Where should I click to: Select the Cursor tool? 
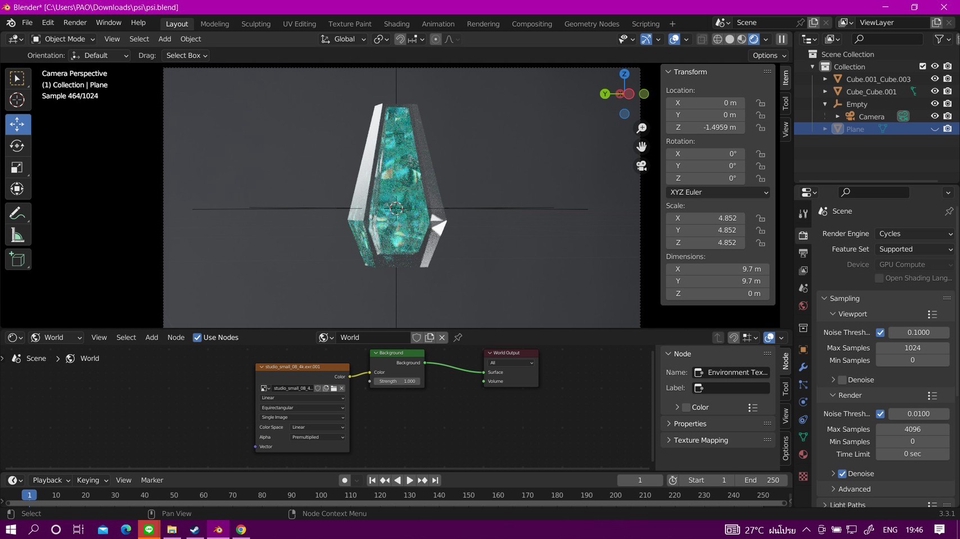(17, 100)
